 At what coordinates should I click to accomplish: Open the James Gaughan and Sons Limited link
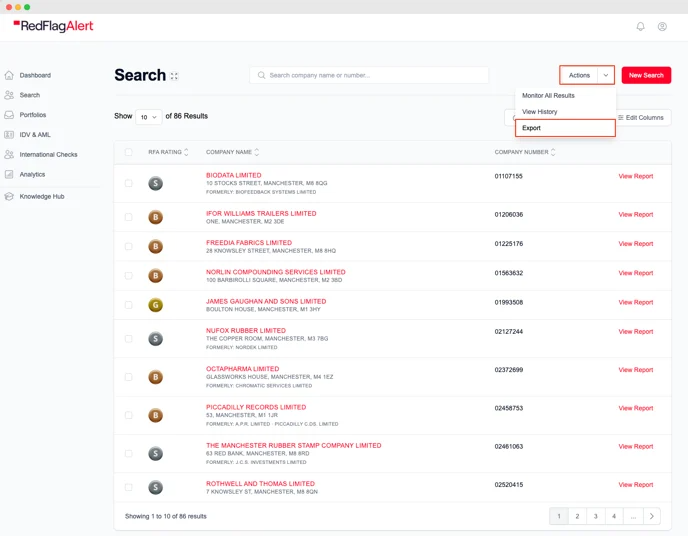click(266, 302)
